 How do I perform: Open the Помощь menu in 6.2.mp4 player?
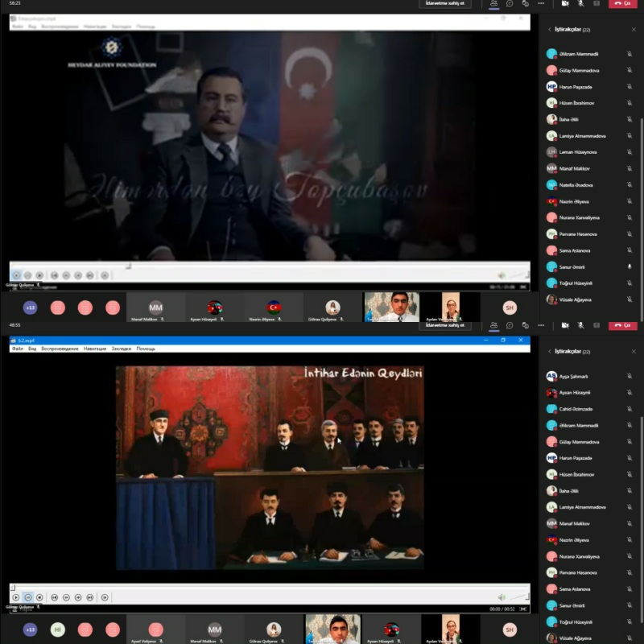146,349
